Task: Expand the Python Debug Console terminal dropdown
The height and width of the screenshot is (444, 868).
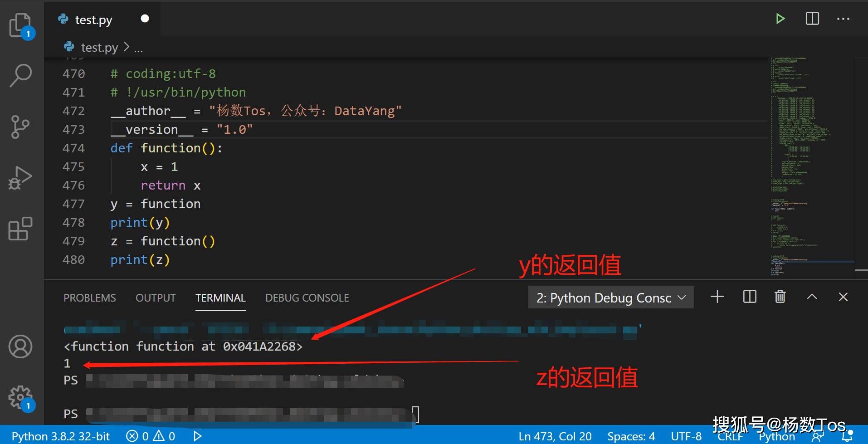Action: click(x=610, y=298)
